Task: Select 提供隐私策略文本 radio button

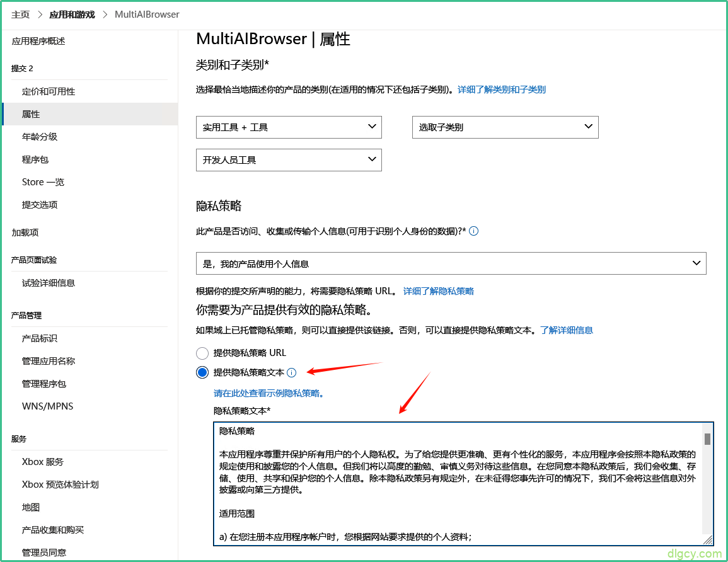Action: pos(202,373)
